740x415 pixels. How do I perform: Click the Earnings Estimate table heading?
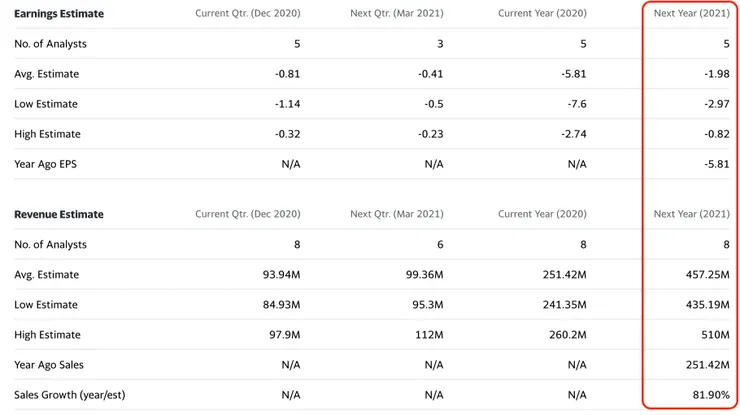point(59,14)
